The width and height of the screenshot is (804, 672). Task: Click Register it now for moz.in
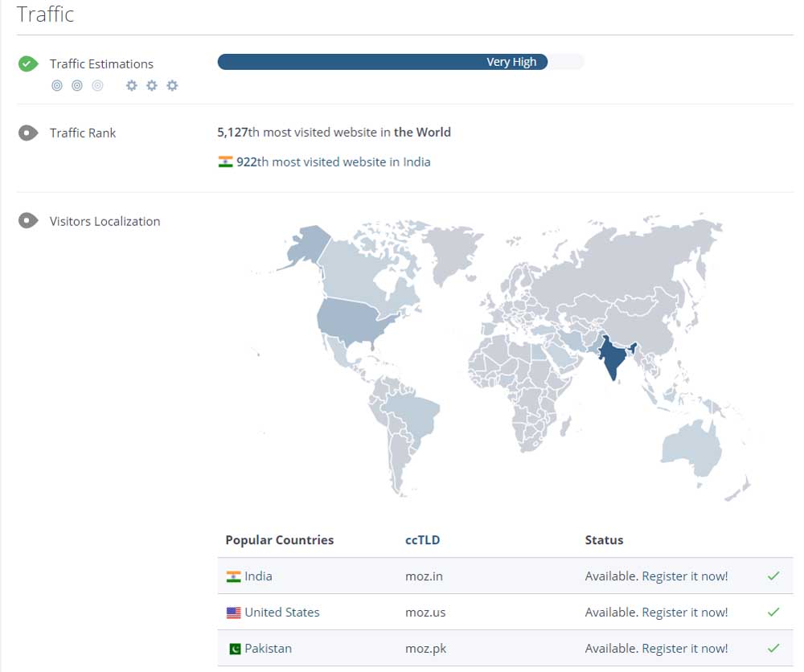(x=684, y=576)
